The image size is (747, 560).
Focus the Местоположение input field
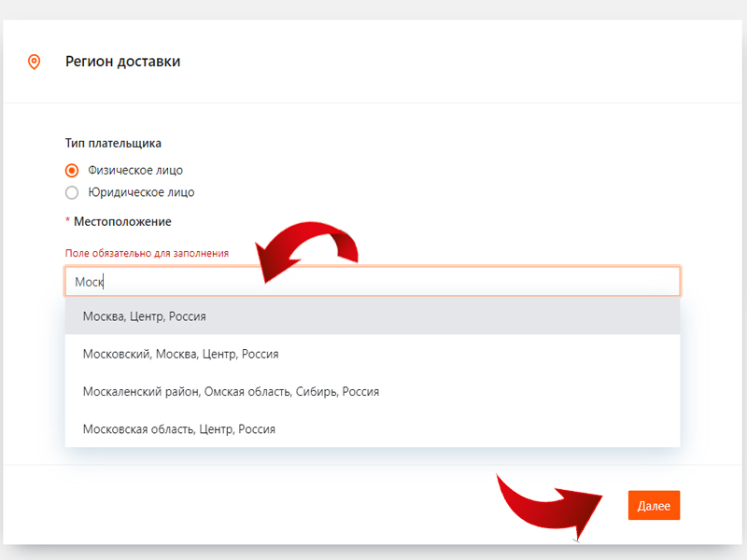(x=373, y=281)
